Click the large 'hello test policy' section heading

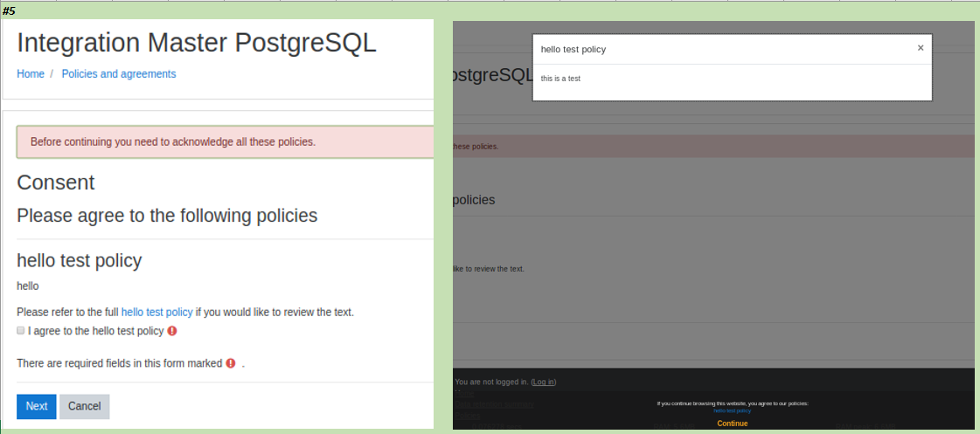pyautogui.click(x=80, y=260)
